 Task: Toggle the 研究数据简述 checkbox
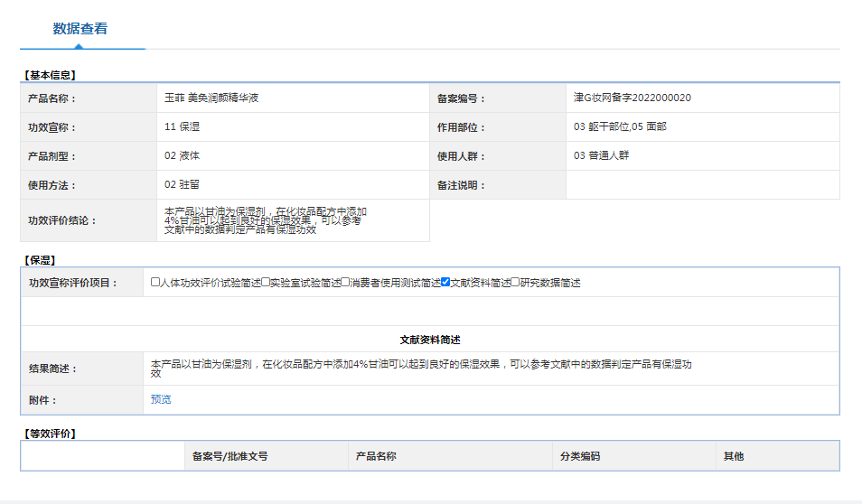click(x=516, y=283)
